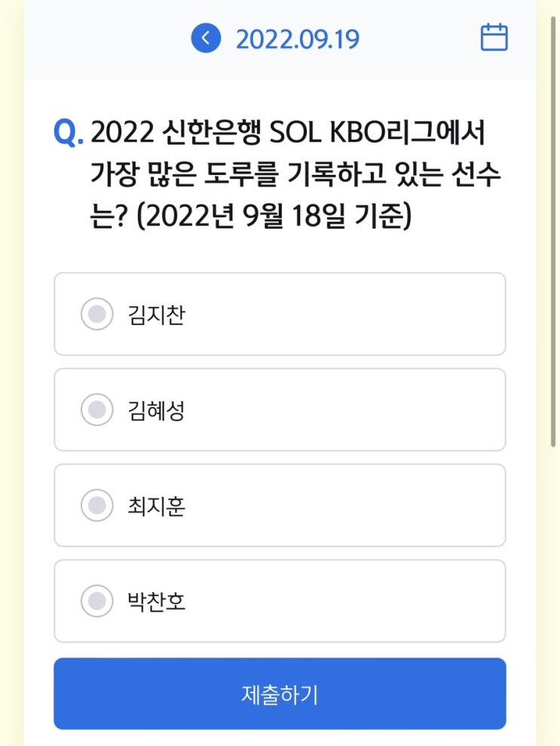The height and width of the screenshot is (746, 560).
Task: Pick the 박찬호 radio button
Action: 96,601
